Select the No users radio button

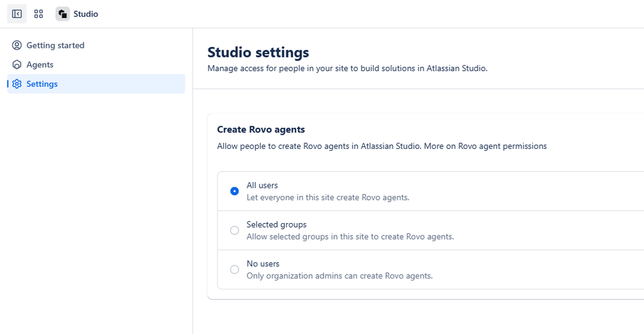pyautogui.click(x=235, y=270)
